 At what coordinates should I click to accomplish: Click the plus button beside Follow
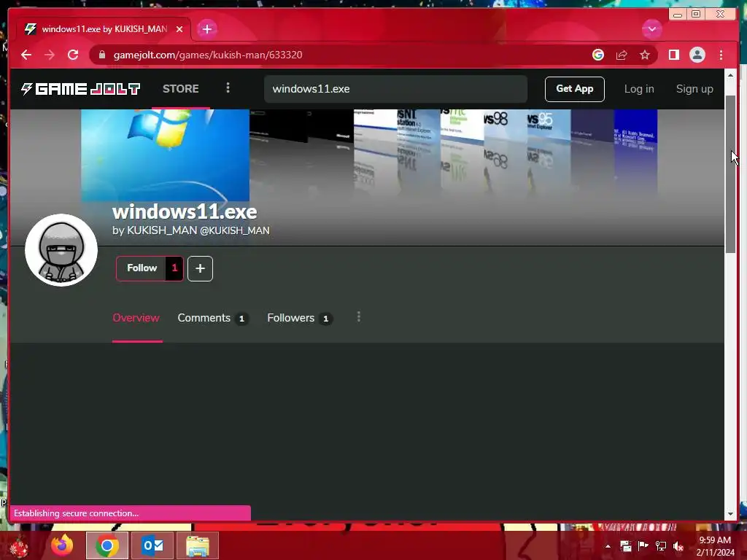click(x=200, y=268)
